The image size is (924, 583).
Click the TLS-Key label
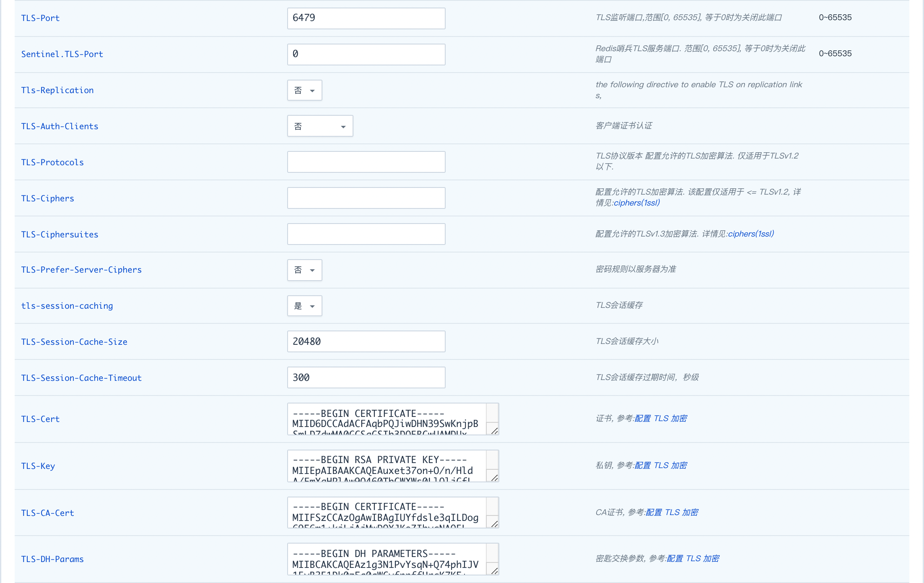[x=38, y=466]
